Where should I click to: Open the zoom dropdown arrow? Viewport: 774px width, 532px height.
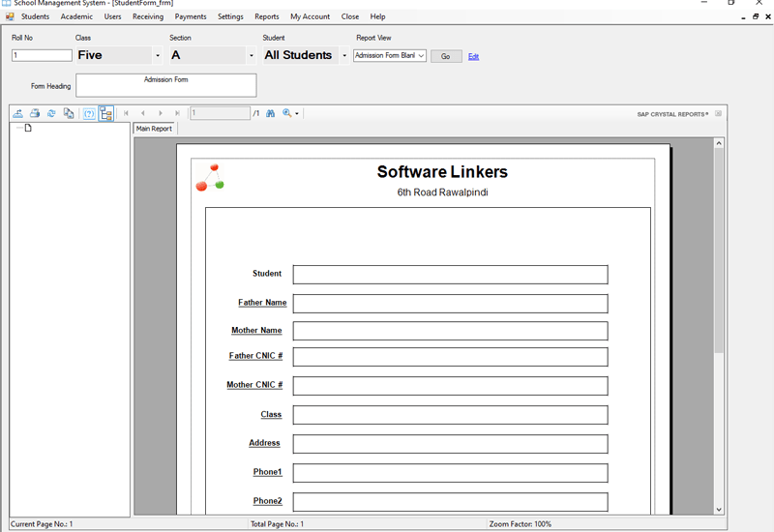click(x=297, y=114)
